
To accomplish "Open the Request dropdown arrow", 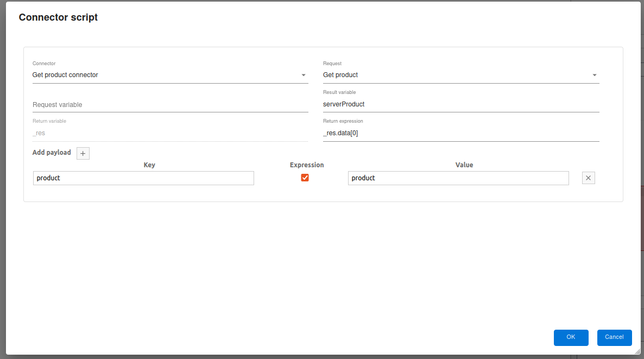I will [595, 75].
